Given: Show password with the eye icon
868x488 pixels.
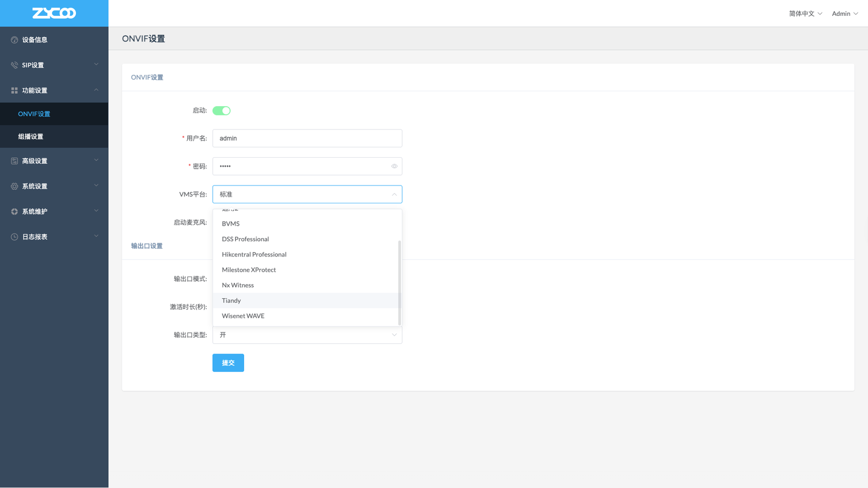Looking at the screenshot, I should tap(394, 166).
